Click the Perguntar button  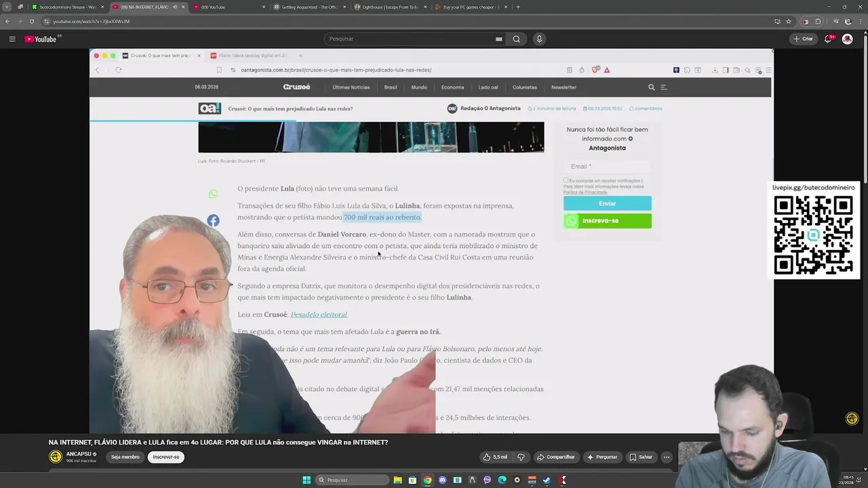pyautogui.click(x=601, y=457)
